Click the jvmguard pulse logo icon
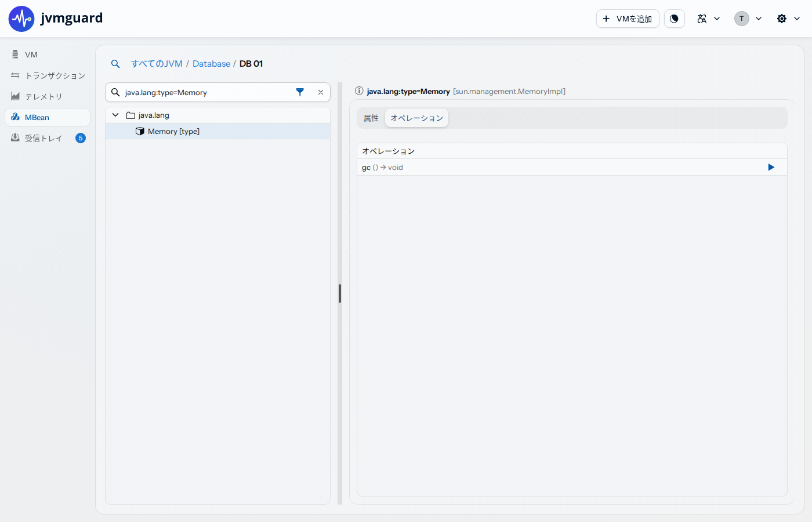812x522 pixels. (21, 19)
